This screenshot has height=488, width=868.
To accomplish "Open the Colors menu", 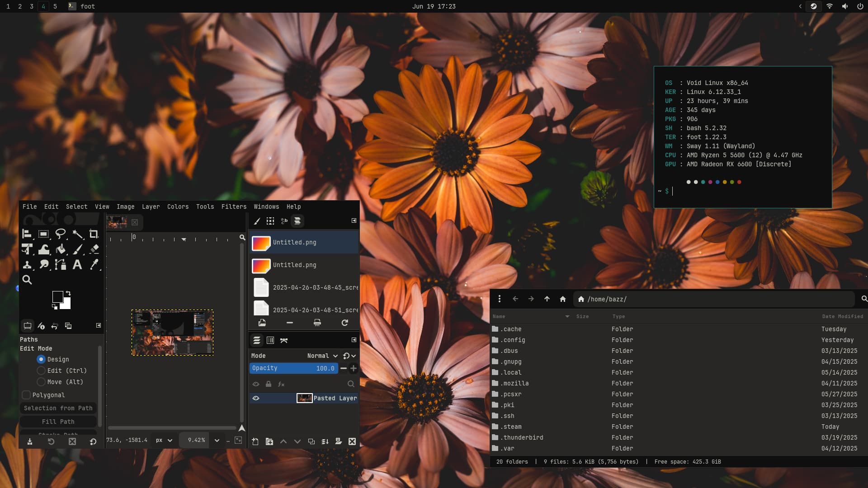I will point(178,206).
